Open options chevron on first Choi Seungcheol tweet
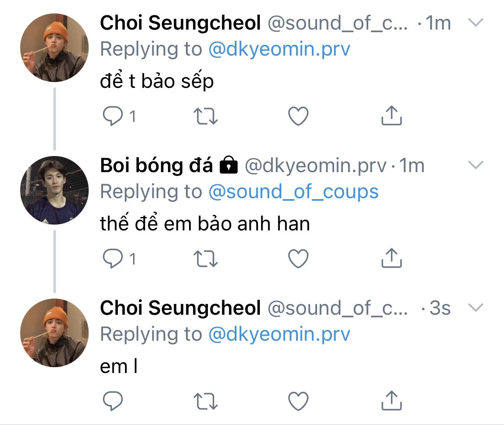The height and width of the screenshot is (425, 504). coord(475,23)
